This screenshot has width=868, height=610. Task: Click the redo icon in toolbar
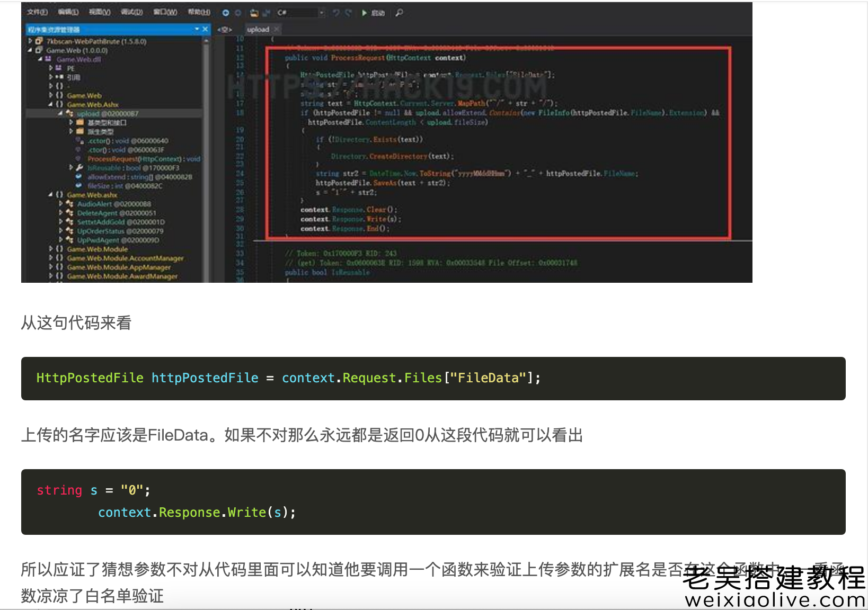coord(347,13)
